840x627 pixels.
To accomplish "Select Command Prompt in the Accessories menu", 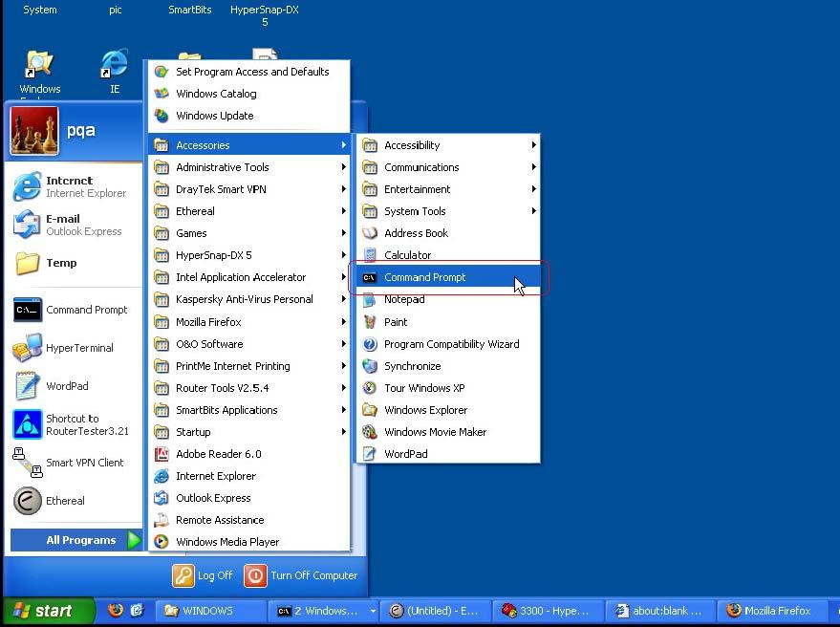I will coord(425,277).
